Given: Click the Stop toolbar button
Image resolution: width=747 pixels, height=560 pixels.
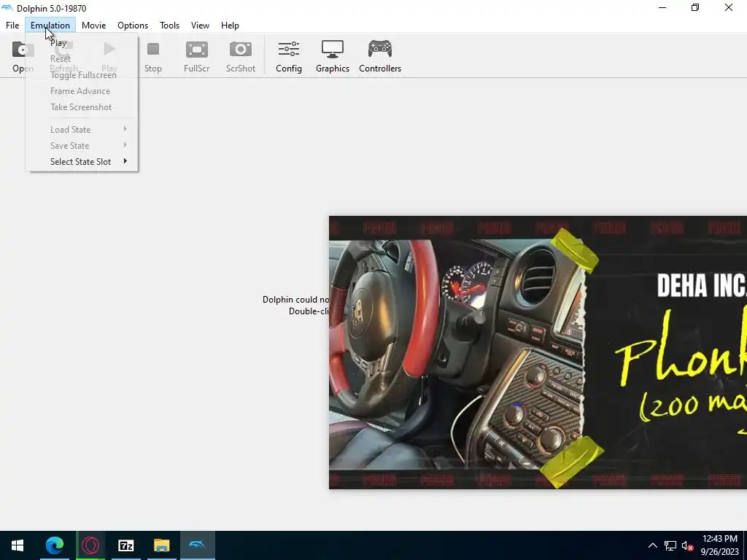Looking at the screenshot, I should pyautogui.click(x=153, y=56).
